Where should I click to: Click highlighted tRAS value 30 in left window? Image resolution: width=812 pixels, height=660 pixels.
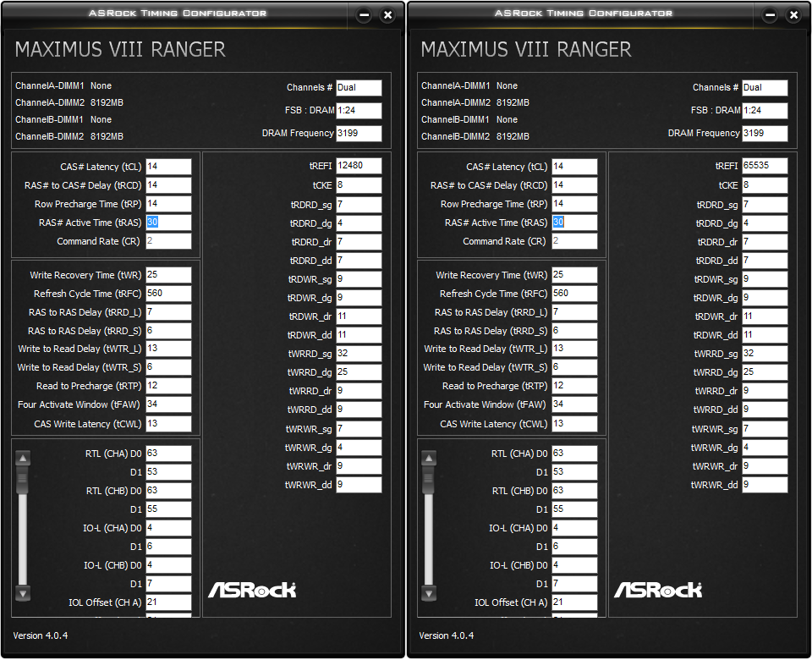point(152,222)
